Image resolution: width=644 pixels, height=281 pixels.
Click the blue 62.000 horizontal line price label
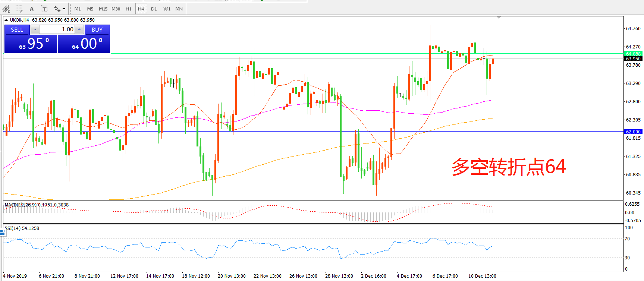coord(633,132)
